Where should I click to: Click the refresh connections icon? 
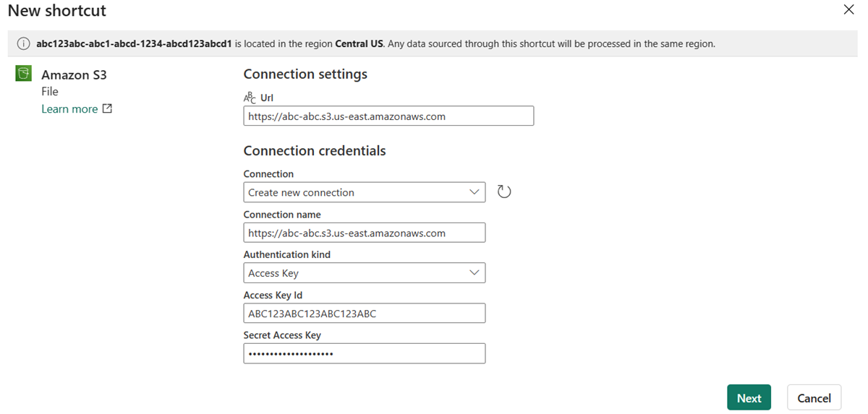point(504,191)
